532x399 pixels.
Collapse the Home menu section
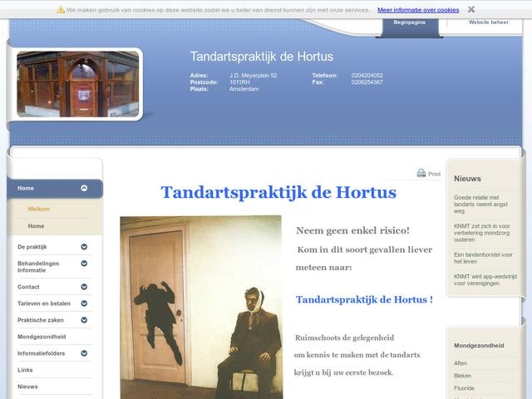(84, 189)
